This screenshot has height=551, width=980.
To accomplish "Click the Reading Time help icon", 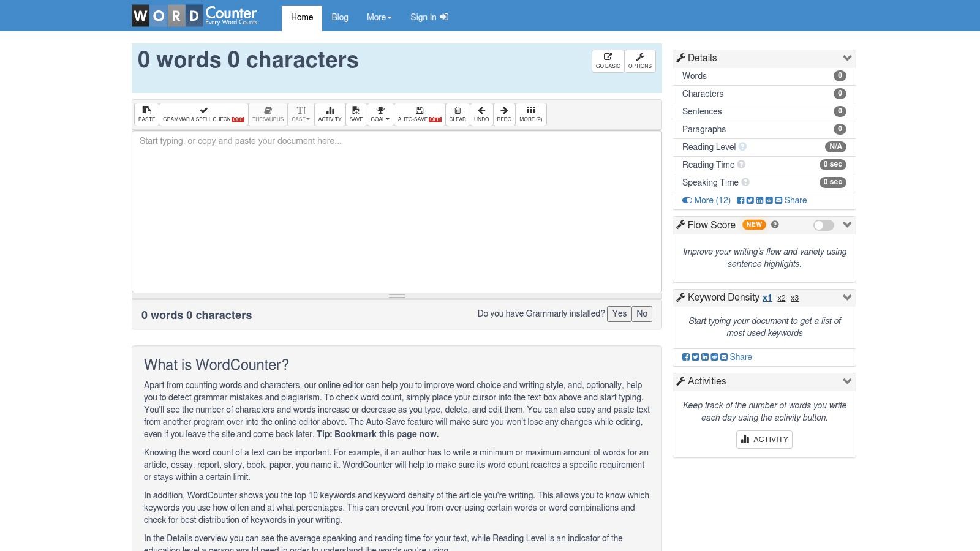I will pos(741,165).
